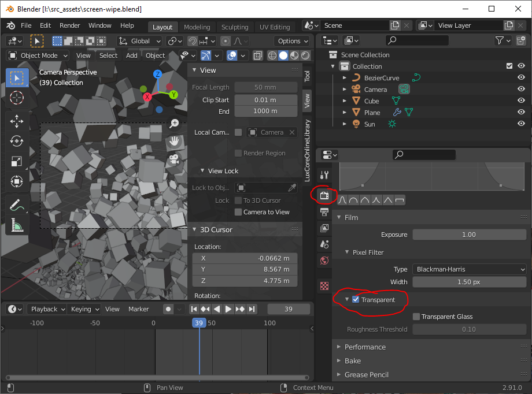This screenshot has height=394, width=532.
Task: Toggle the Sun lamp visibility
Action: [522, 124]
